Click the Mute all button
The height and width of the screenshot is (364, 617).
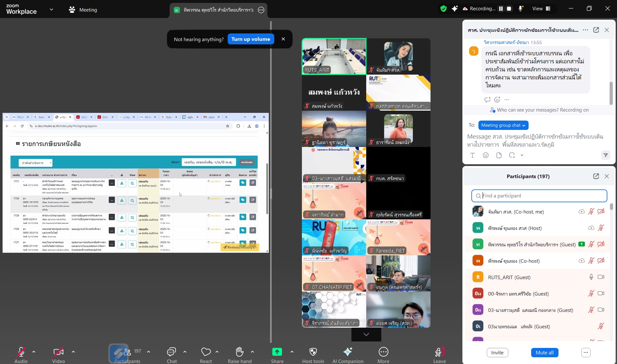click(544, 353)
